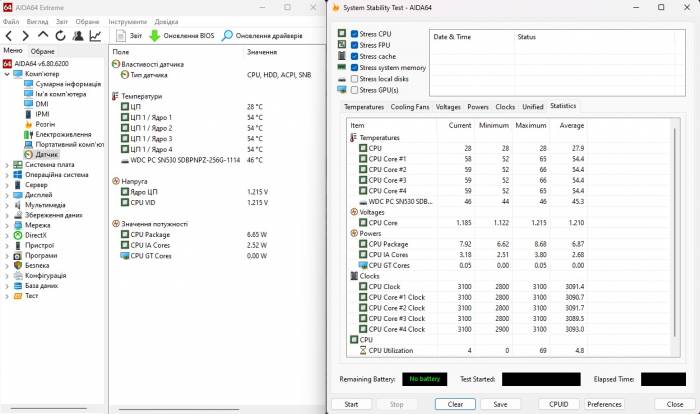The width and height of the screenshot is (700, 414).
Task: Select Сумарна інформація in the tree
Action: [x=68, y=84]
